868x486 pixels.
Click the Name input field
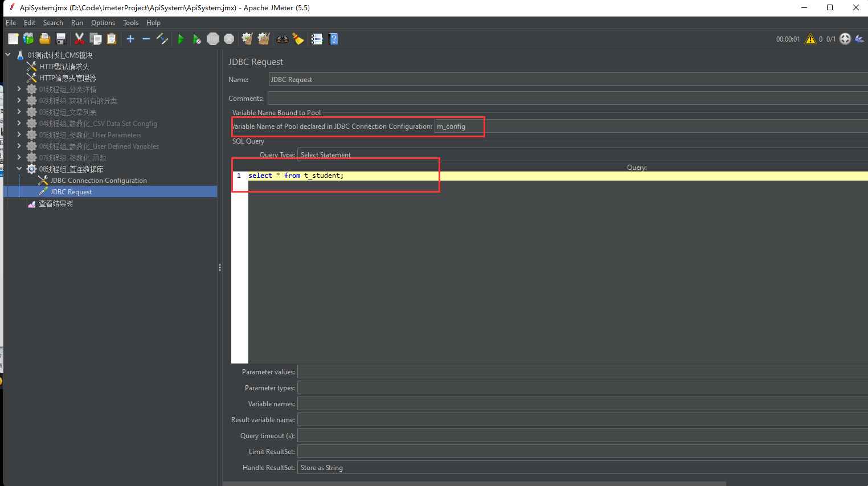click(x=568, y=80)
